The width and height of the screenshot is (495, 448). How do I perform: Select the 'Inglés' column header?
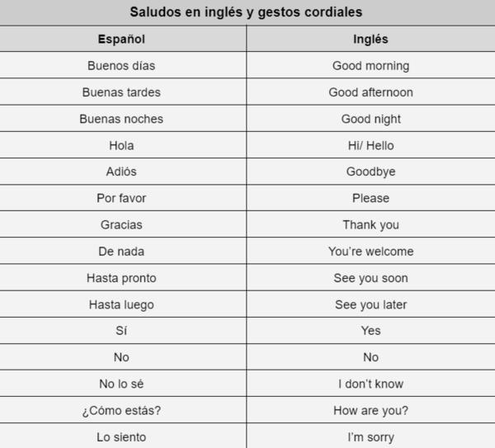(x=370, y=39)
